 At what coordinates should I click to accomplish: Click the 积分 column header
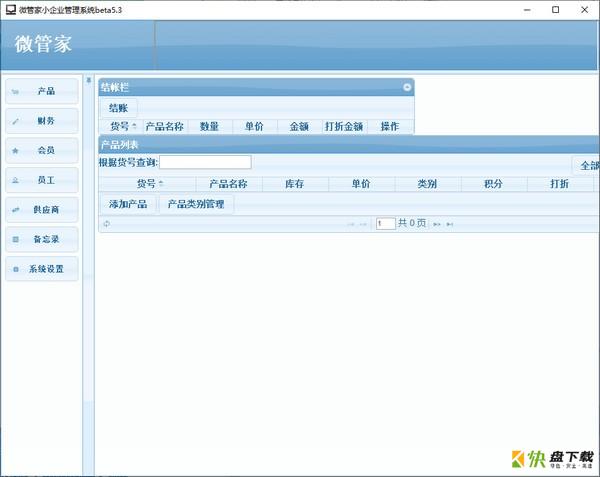pos(494,184)
